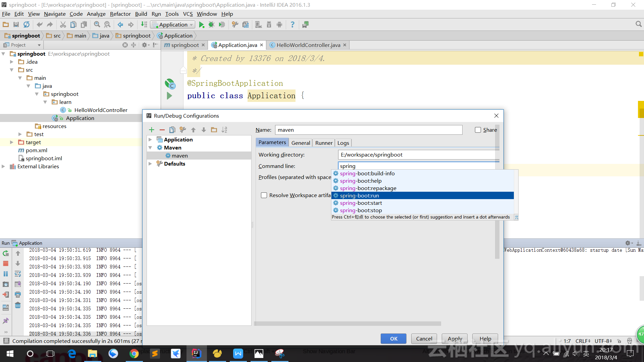Click the green Run Application toolbar icon
Viewport: 644px width, 362px height.
pyautogui.click(x=201, y=25)
